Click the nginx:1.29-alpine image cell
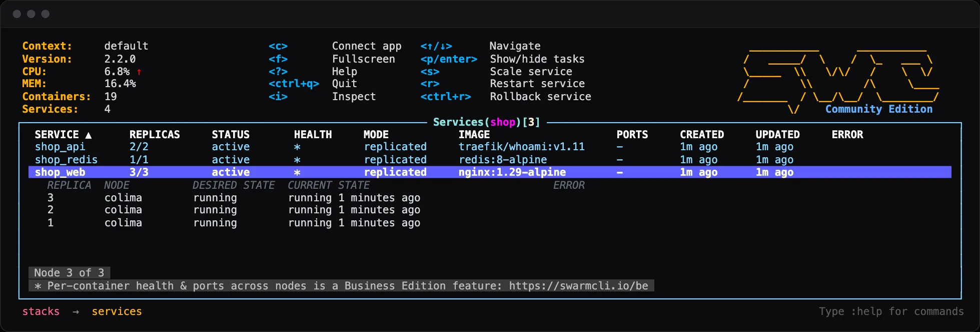The image size is (980, 332). coord(512,172)
